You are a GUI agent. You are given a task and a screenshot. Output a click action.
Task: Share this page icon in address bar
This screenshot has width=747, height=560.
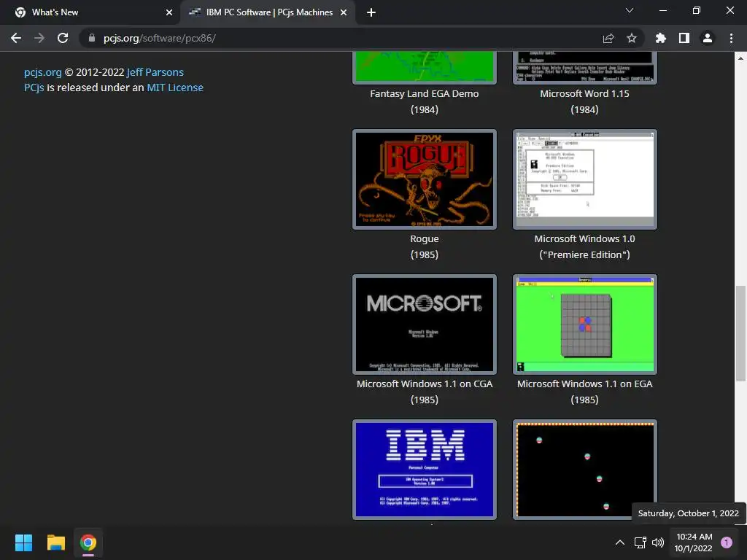tap(608, 38)
